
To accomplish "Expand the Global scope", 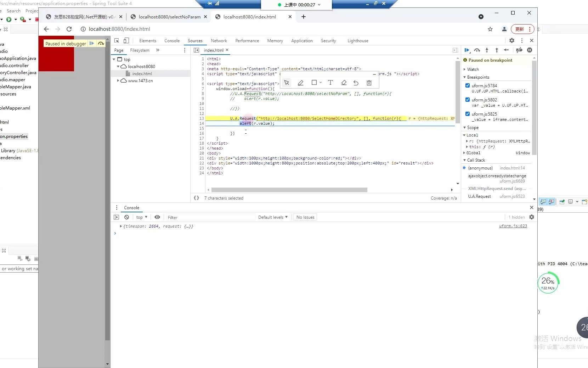I will tap(473, 153).
